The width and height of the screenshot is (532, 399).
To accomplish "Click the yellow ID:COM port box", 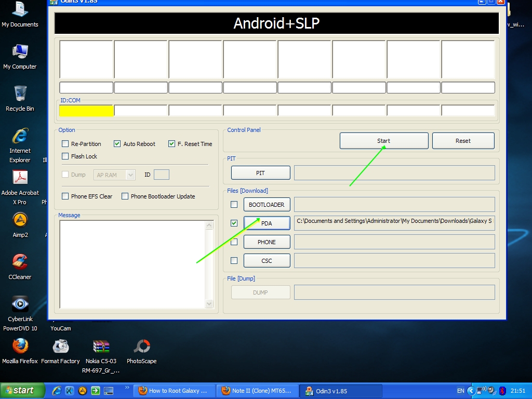I will tap(86, 111).
